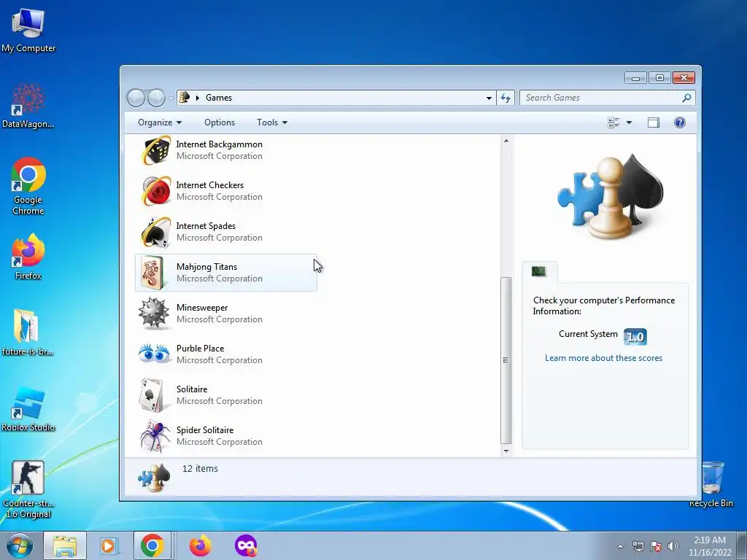747x560 pixels.
Task: Expand the Games breadcrumb arrow in the address bar
Action: 197,98
